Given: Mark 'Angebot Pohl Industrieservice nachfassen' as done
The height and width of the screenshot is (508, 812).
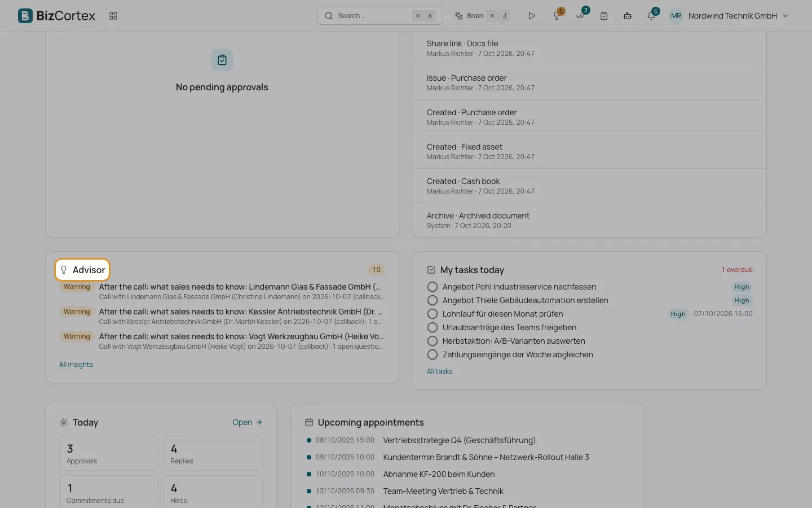Looking at the screenshot, I should click(433, 287).
